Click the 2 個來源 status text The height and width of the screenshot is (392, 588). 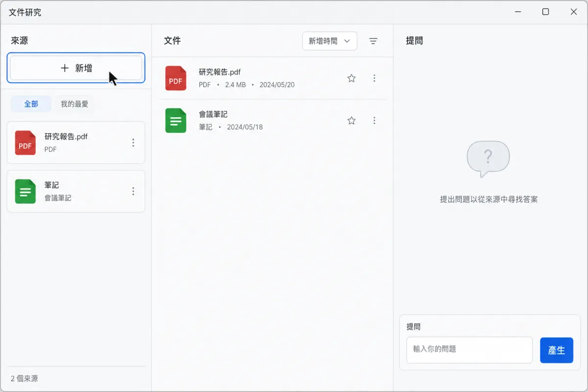24,378
